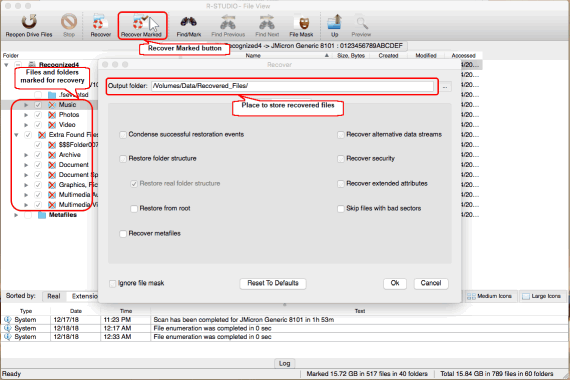The image size is (570, 380).
Task: Click the Preview magnifier icon
Action: point(361,23)
